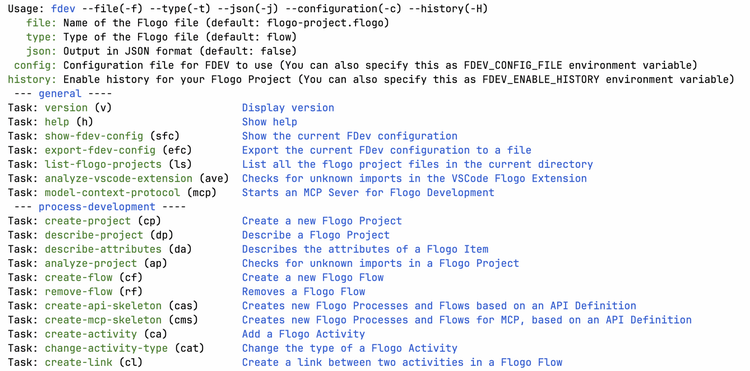750x371 pixels.
Task: Click 'Starts an MCP Sever for Flogo Development'
Action: coord(368,193)
